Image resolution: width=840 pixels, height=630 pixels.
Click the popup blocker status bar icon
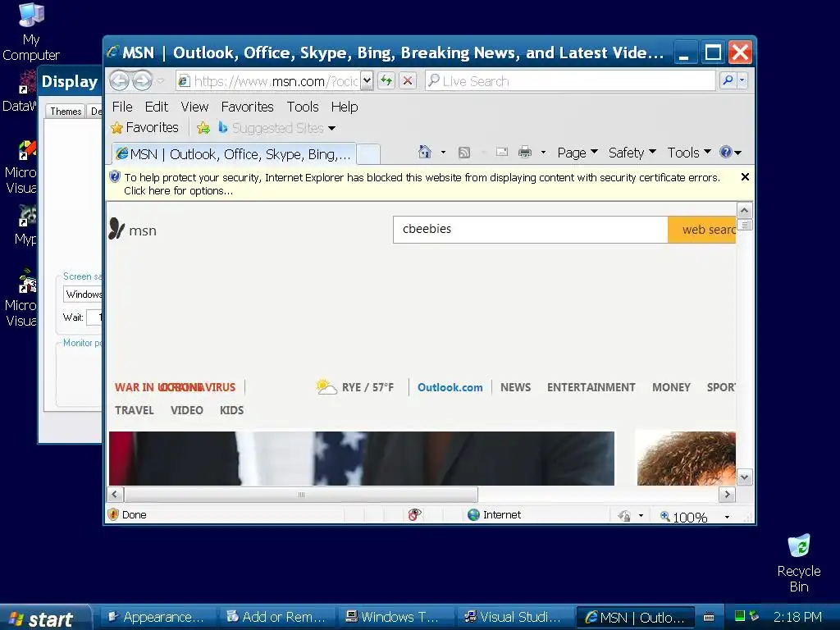tap(414, 515)
